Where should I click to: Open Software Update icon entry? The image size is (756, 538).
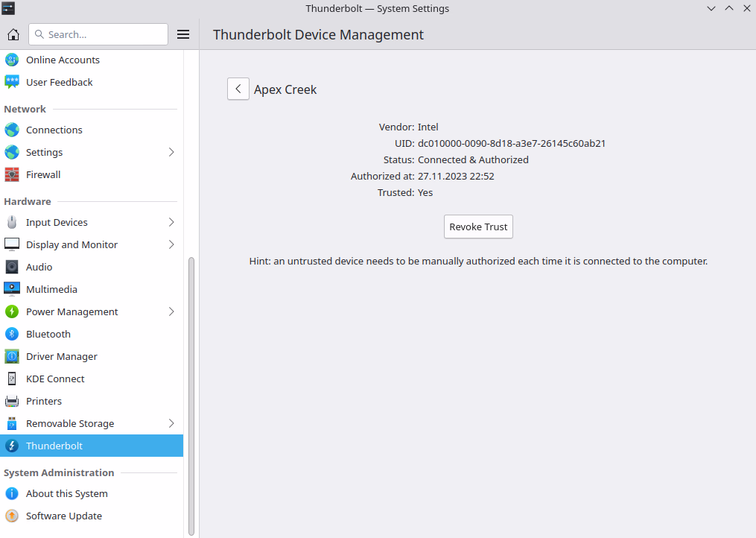(12, 516)
